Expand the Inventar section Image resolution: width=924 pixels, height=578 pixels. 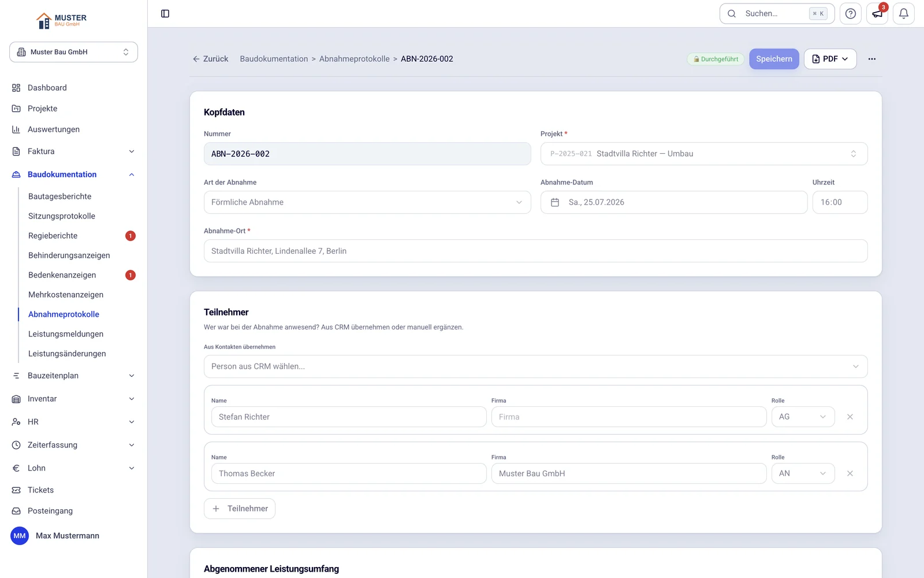point(73,399)
